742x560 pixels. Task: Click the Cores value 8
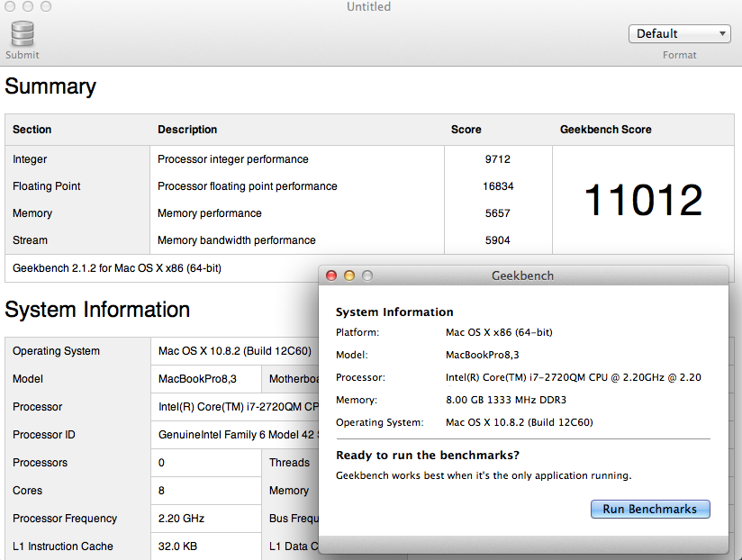click(x=161, y=491)
